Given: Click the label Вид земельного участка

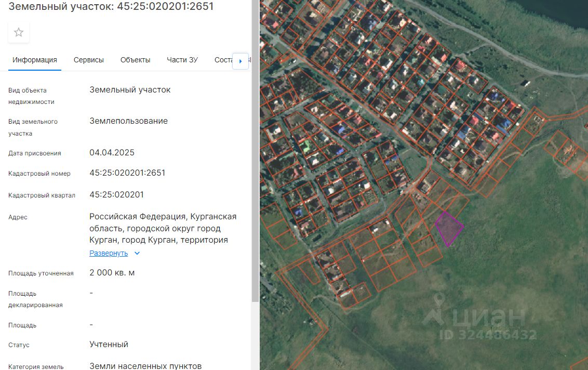Looking at the screenshot, I should click(x=33, y=128).
